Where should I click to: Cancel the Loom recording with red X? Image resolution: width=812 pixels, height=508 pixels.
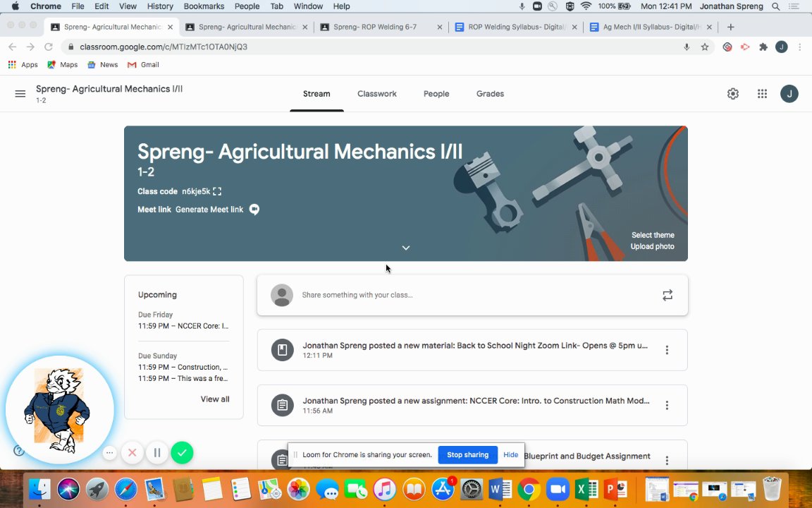(132, 452)
